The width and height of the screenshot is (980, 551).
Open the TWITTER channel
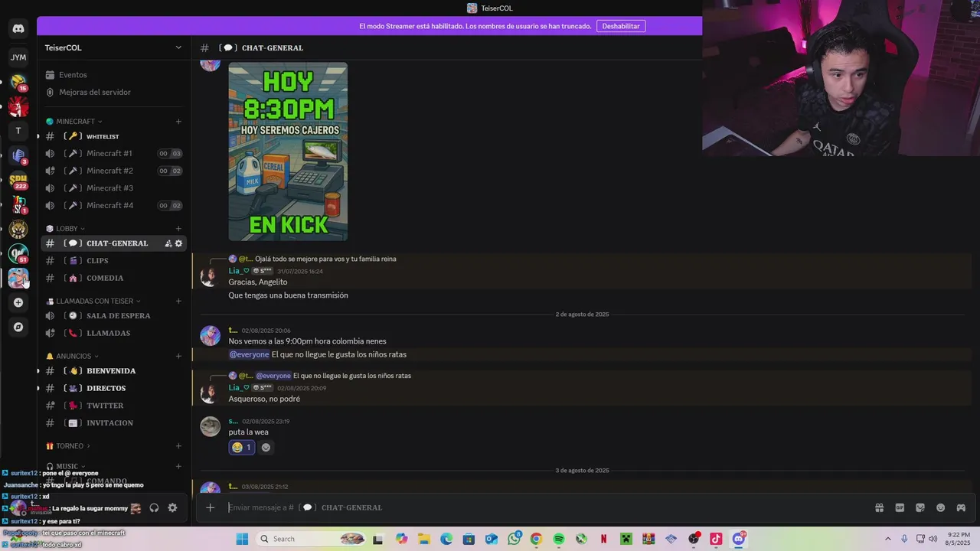[x=113, y=406]
